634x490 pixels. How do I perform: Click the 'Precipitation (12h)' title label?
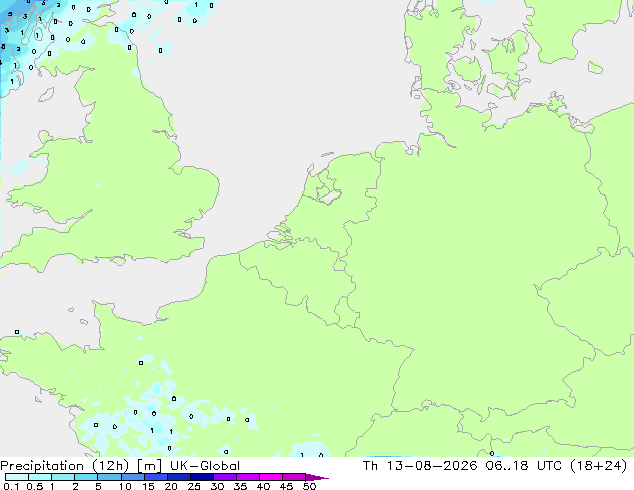tap(65, 466)
